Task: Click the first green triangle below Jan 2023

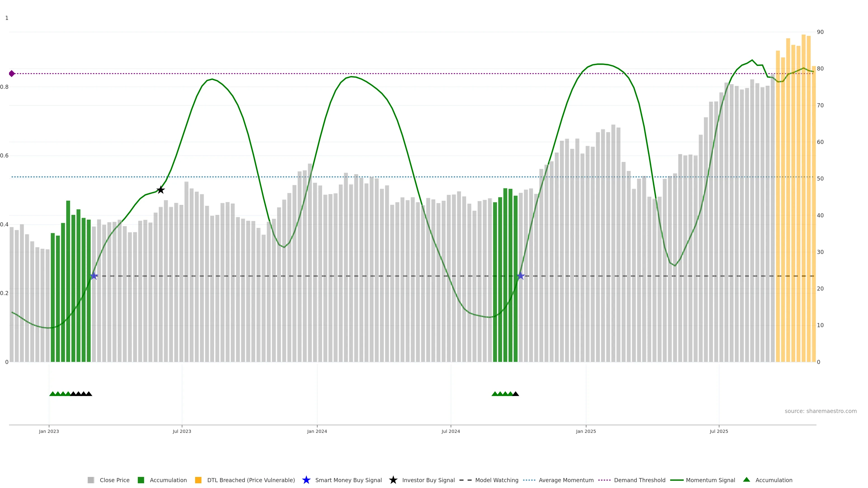Action: (53, 394)
